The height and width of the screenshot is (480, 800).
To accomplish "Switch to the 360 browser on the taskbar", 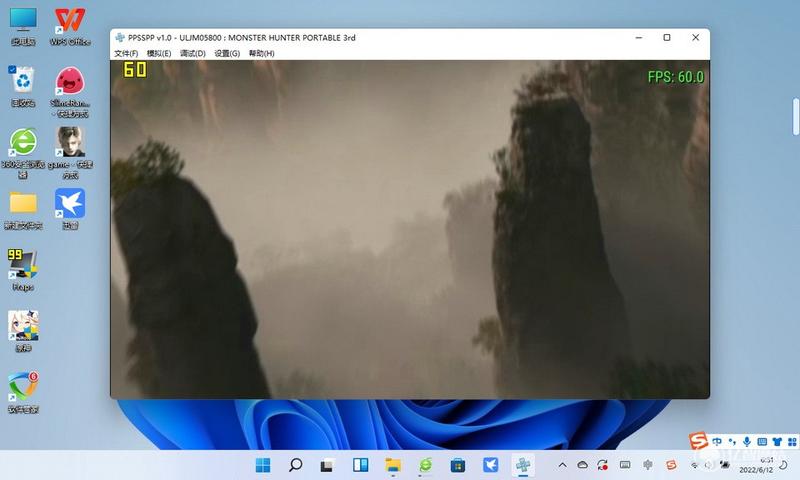I will [426, 465].
